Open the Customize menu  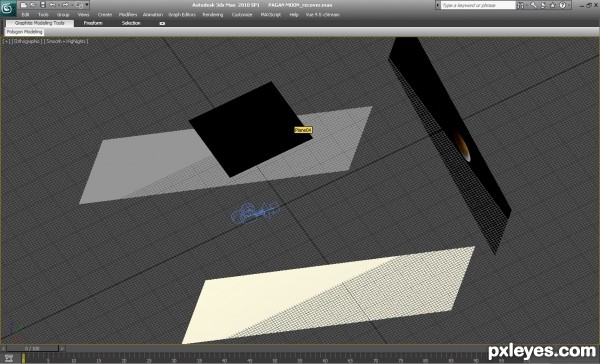pos(242,15)
